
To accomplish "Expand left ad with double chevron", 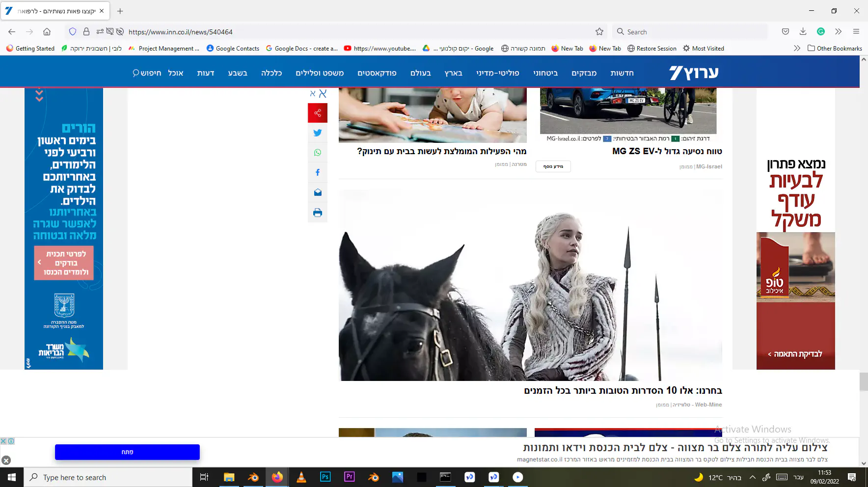I will pos(39,95).
